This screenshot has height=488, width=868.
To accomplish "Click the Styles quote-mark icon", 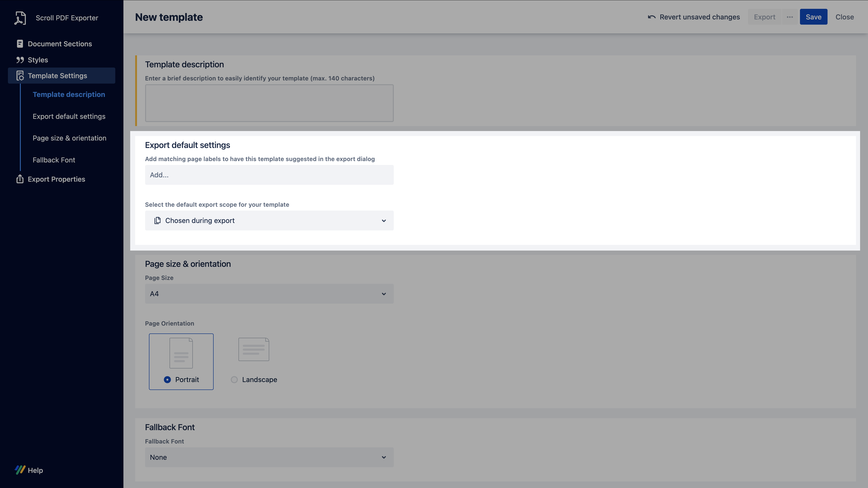I will pyautogui.click(x=20, y=60).
